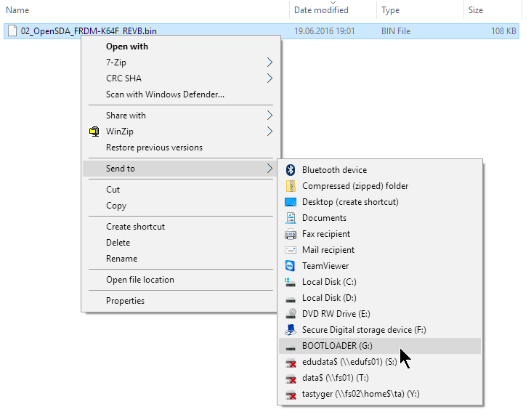Click the DVD RW Drive (E:) icon

[291, 314]
